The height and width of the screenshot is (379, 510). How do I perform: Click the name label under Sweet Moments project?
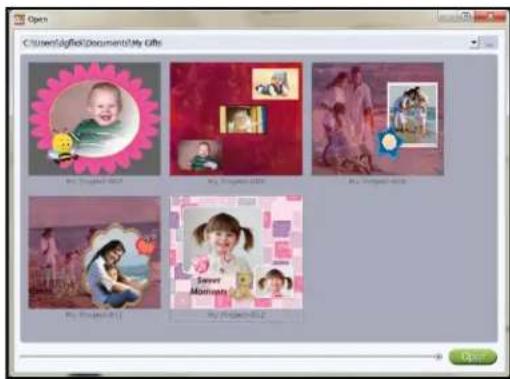(x=236, y=315)
